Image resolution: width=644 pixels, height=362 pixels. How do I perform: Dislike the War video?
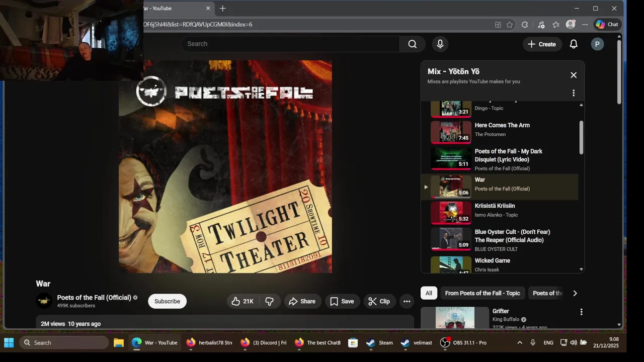pyautogui.click(x=270, y=301)
